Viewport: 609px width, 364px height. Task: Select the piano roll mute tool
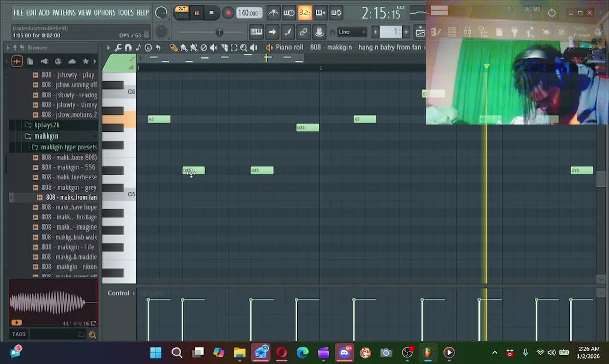pos(214,48)
